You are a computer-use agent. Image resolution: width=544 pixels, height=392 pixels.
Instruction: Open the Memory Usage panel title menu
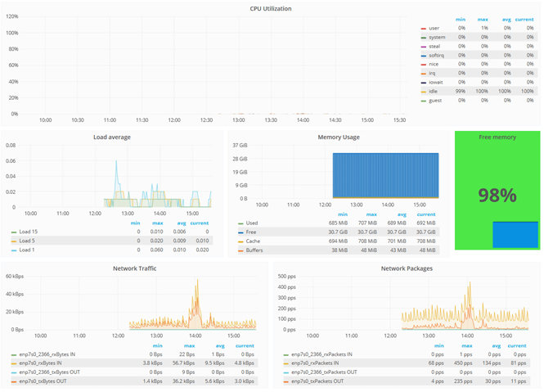tap(338, 137)
